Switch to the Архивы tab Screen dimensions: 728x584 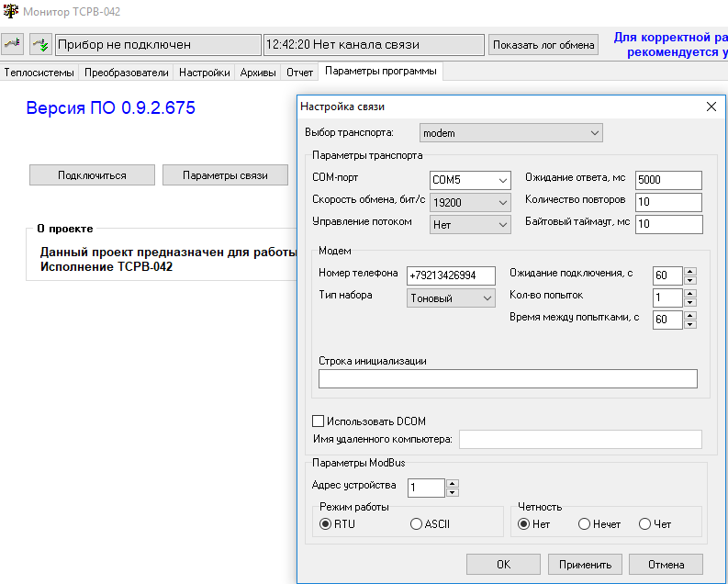257,72
